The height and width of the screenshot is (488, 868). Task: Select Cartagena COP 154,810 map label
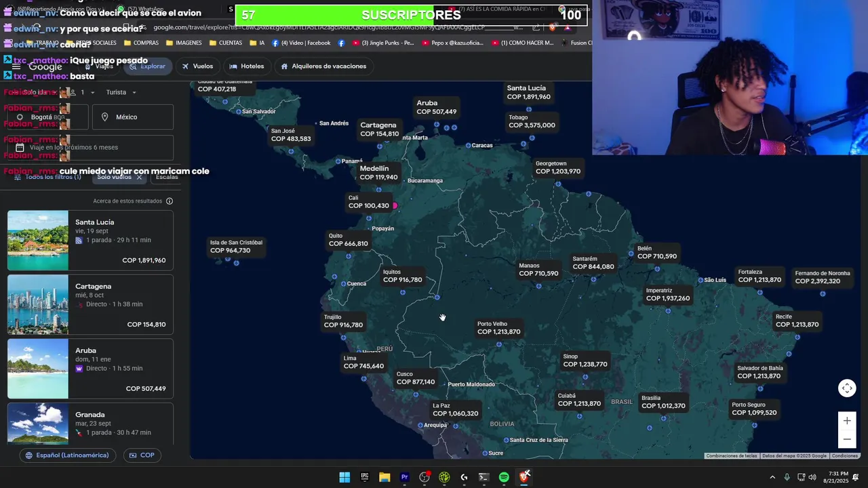coord(378,129)
